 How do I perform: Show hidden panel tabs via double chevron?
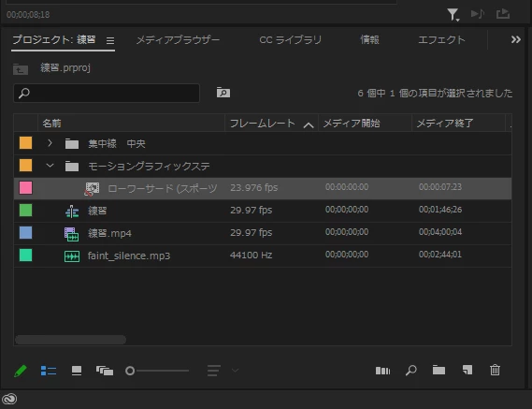[x=516, y=39]
